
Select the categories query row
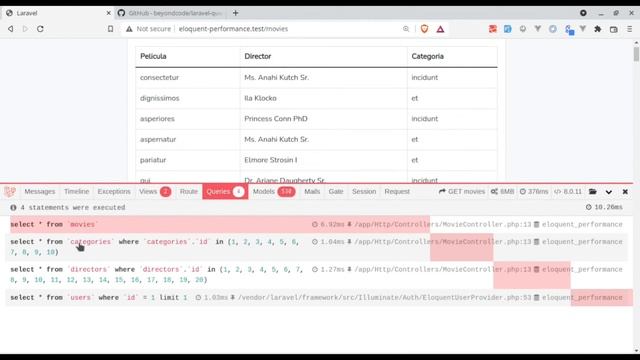pyautogui.click(x=316, y=247)
